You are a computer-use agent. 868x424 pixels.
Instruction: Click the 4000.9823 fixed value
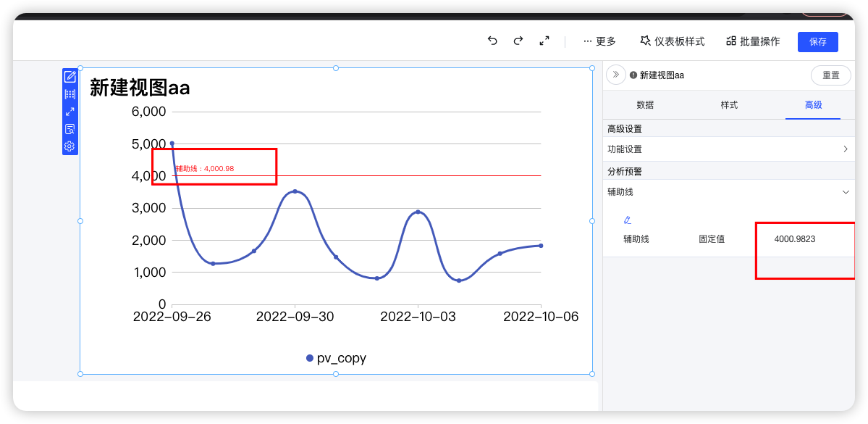coord(794,239)
